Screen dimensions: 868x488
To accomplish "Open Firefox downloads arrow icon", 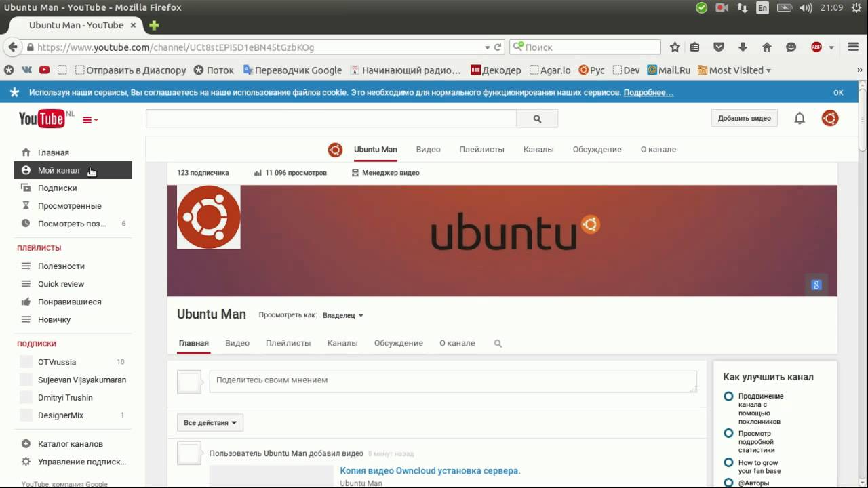I will coord(743,47).
